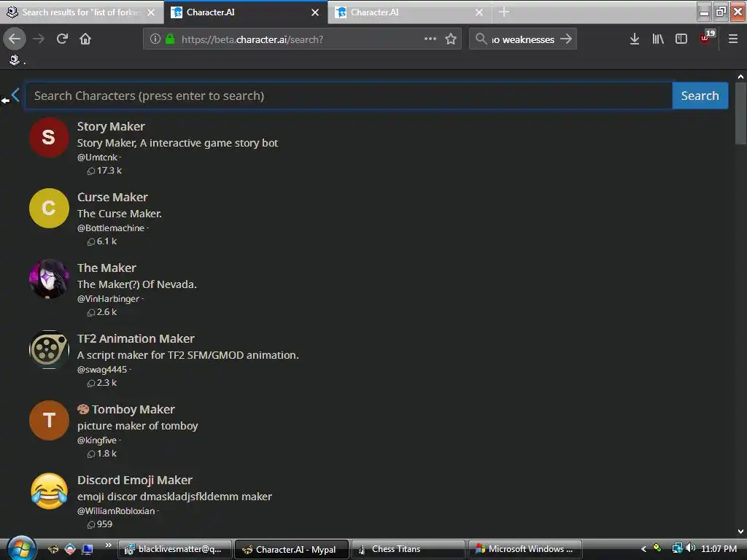Close the active Character.AI tab
The height and width of the screenshot is (560, 747).
(315, 12)
